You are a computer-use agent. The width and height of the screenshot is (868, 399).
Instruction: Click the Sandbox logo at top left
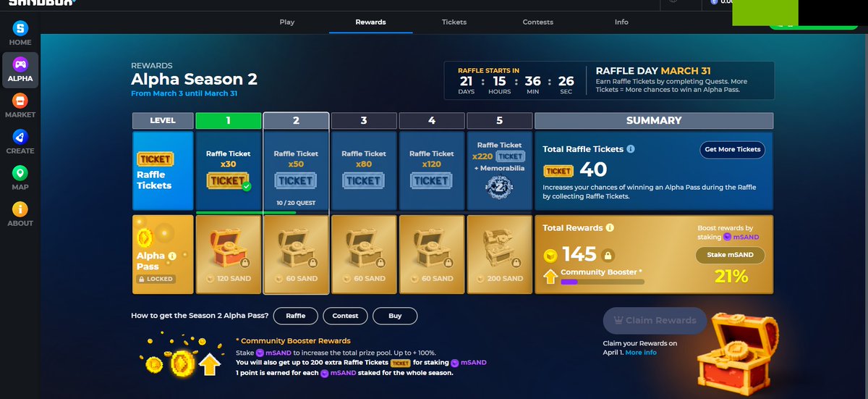pyautogui.click(x=42, y=3)
